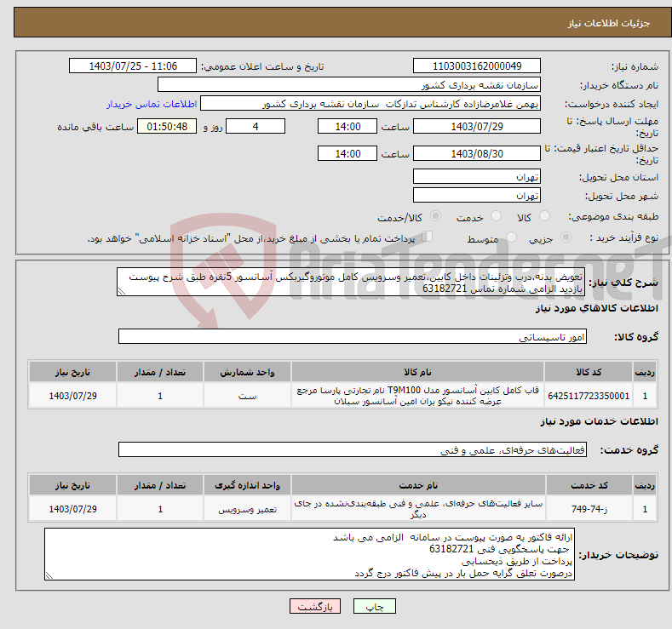Click the نام خدمت column header
The image size is (672, 629).
(x=418, y=485)
